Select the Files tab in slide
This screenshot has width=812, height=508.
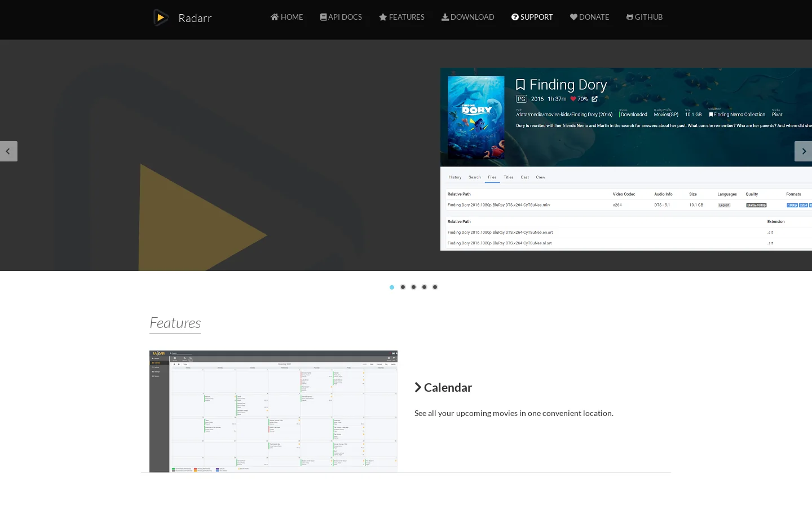(492, 177)
